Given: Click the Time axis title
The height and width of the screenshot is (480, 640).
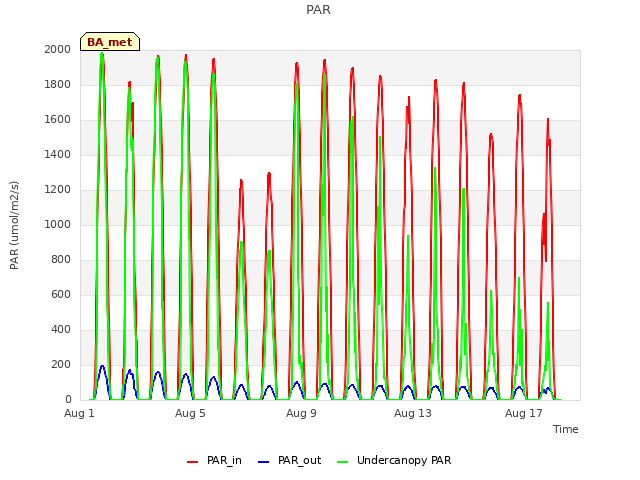Looking at the screenshot, I should (x=566, y=429).
